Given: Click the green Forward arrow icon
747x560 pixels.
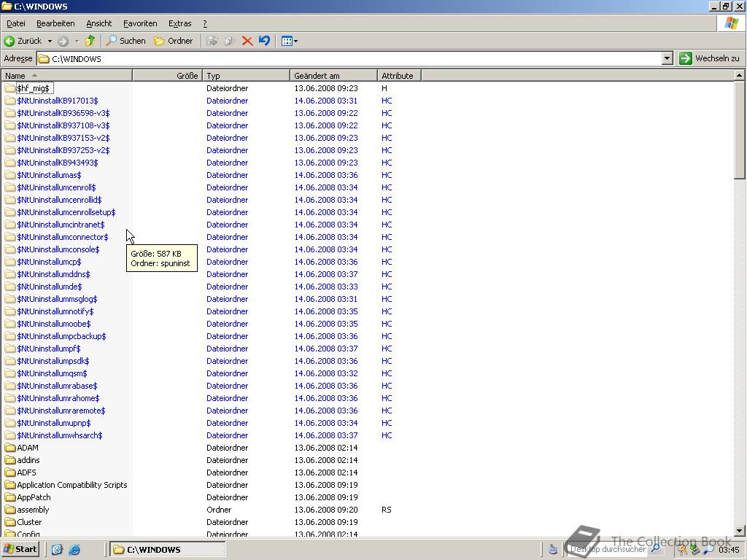Looking at the screenshot, I should tap(63, 41).
